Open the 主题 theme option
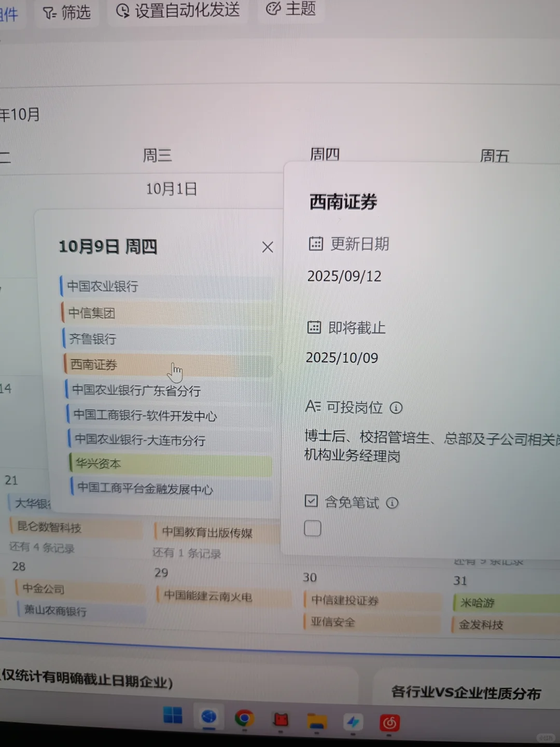Screen dimensions: 560x747 291,8
